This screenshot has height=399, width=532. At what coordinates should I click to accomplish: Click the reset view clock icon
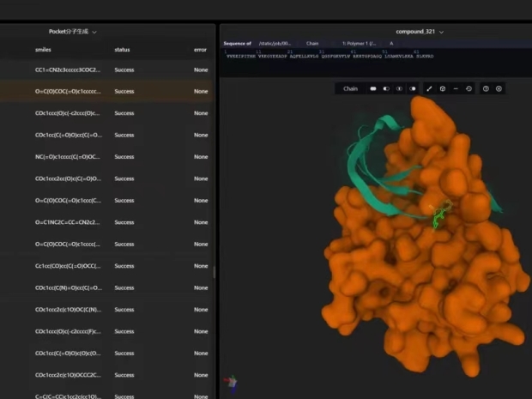click(x=469, y=88)
